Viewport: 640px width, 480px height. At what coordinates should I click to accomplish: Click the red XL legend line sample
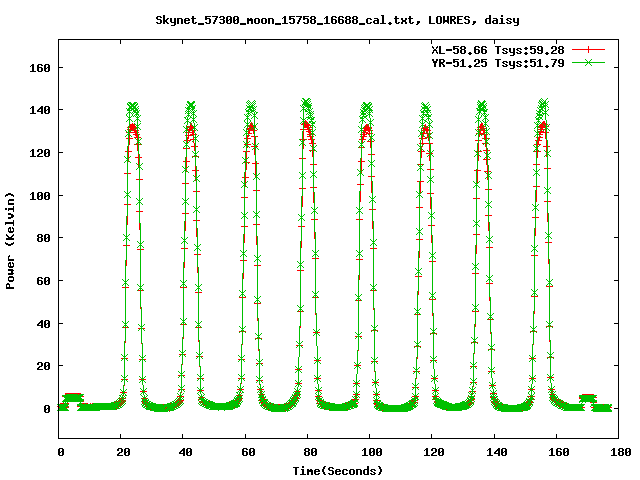588,50
